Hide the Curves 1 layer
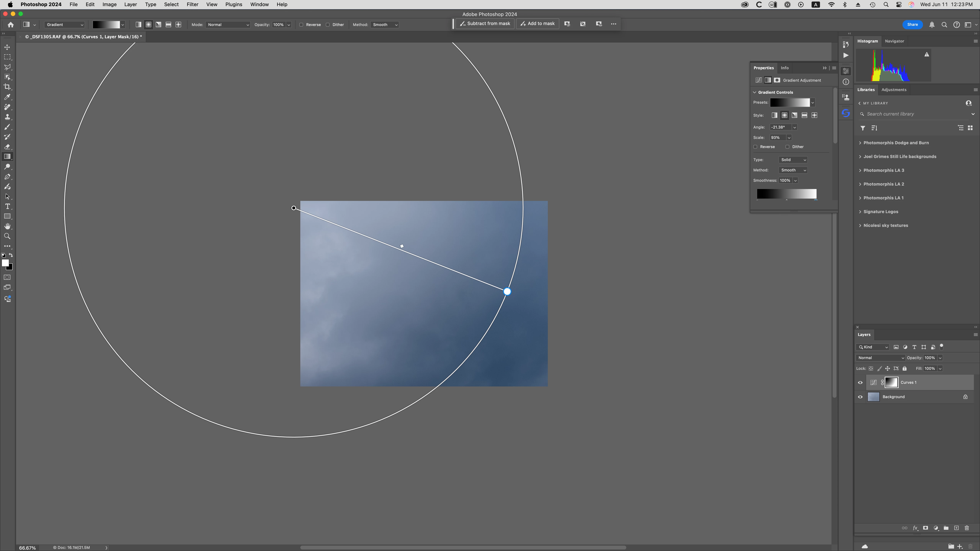The image size is (980, 551). (x=860, y=383)
